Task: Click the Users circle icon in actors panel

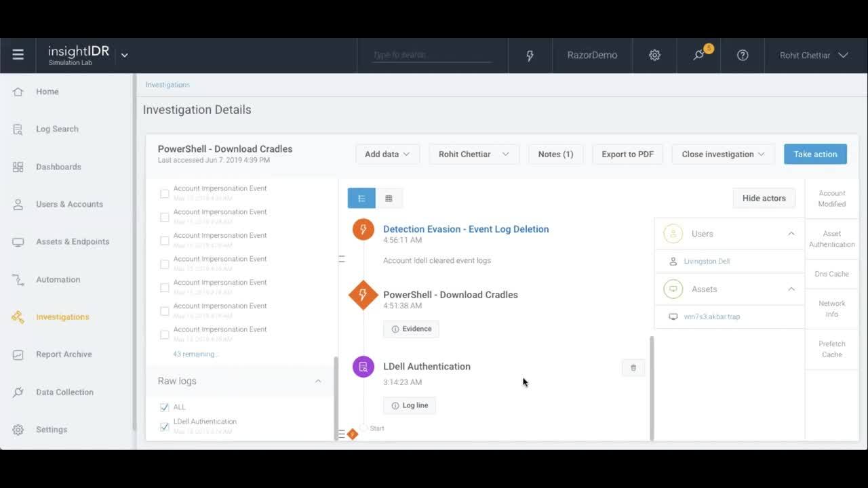Action: [673, 234]
